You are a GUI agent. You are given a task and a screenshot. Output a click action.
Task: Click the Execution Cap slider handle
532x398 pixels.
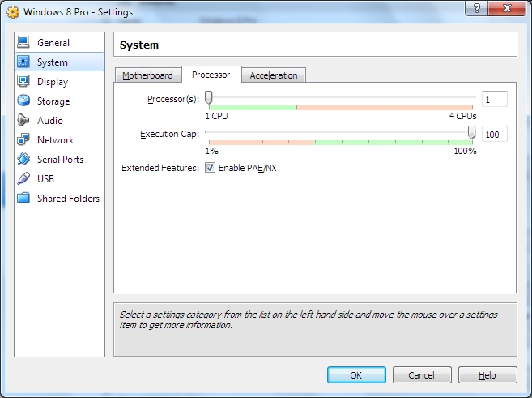471,132
